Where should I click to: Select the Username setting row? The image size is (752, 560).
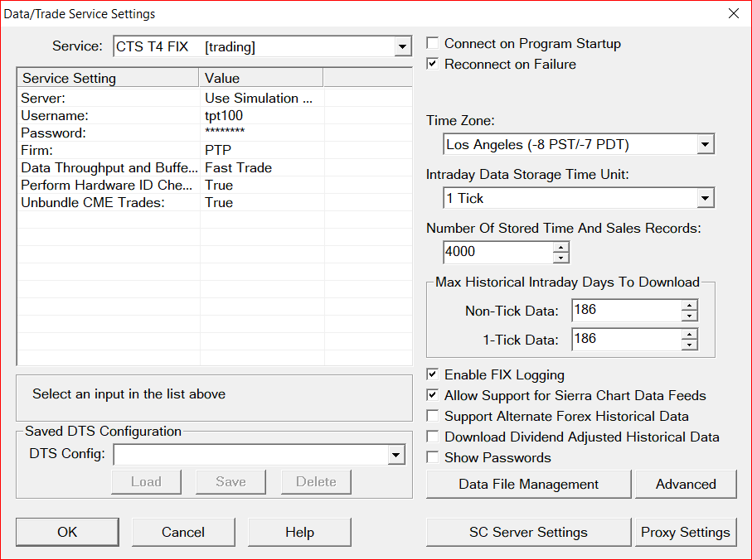[215, 115]
